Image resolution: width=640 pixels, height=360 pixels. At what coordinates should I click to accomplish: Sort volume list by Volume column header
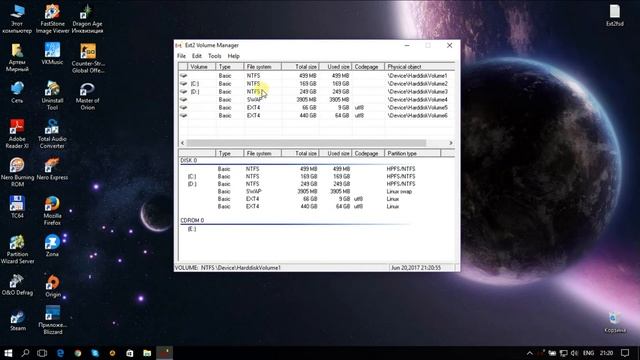[x=202, y=67]
